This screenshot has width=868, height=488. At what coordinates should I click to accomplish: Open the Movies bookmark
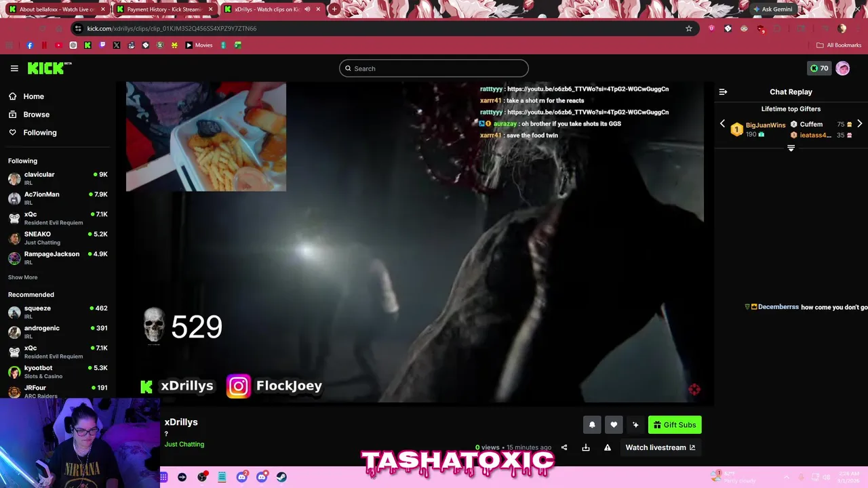tap(199, 45)
